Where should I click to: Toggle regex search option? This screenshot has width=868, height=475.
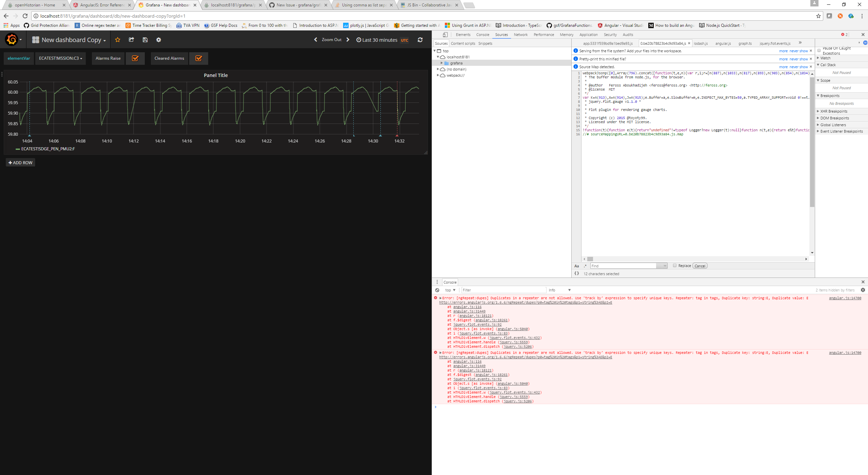coord(585,266)
